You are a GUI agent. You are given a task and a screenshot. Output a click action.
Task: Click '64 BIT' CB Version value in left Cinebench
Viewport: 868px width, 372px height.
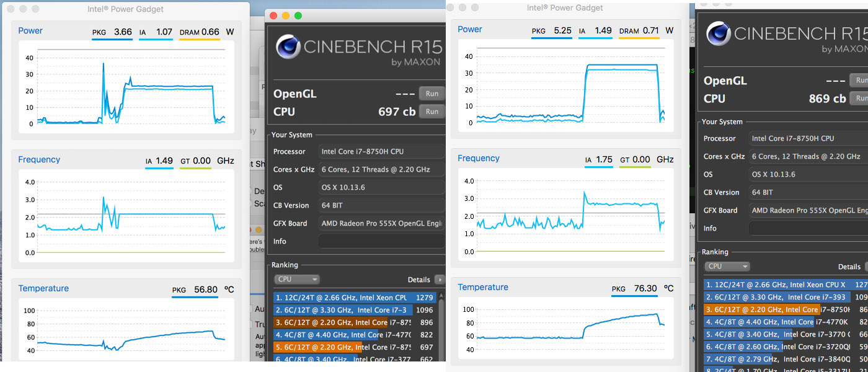tap(382, 205)
